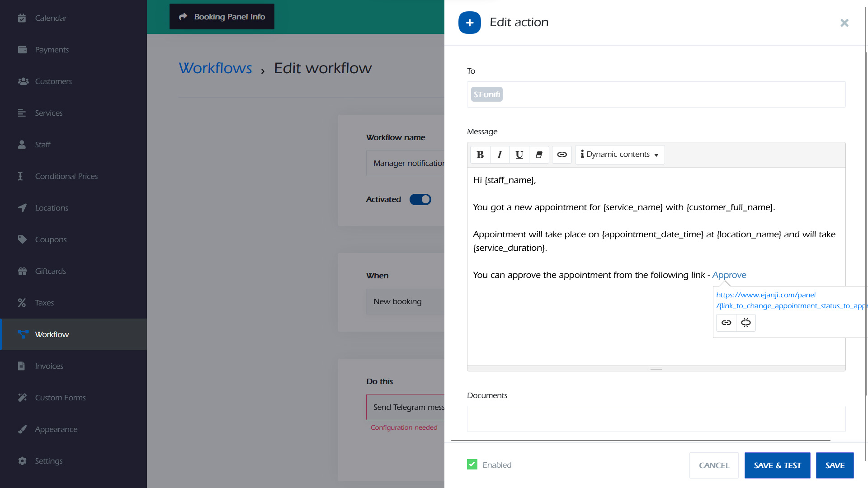This screenshot has height=488, width=868.
Task: Switch off the Activated toggle
Action: (x=420, y=199)
